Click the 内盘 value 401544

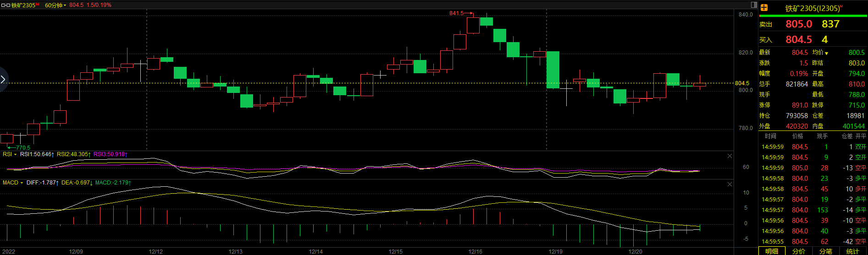[854, 126]
